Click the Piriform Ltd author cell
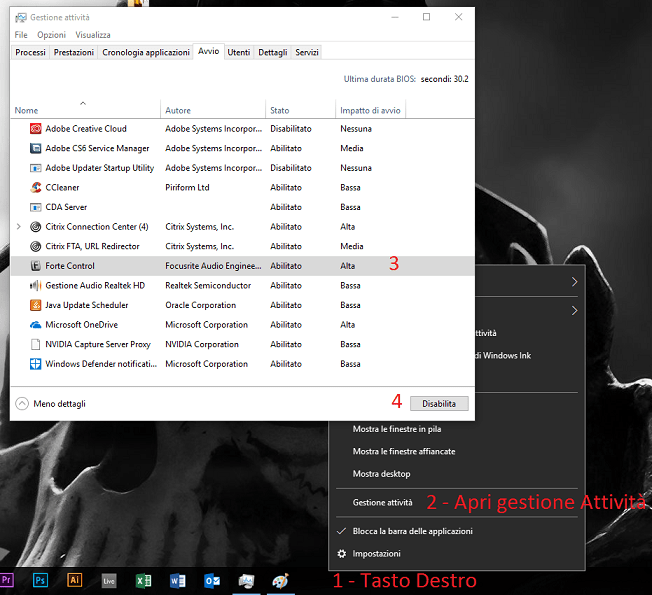 [x=187, y=188]
